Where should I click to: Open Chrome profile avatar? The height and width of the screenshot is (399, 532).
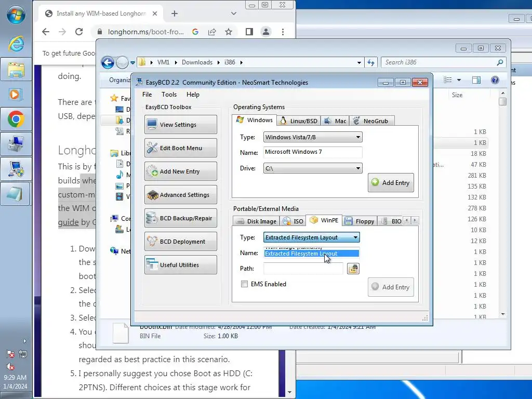[x=266, y=32]
